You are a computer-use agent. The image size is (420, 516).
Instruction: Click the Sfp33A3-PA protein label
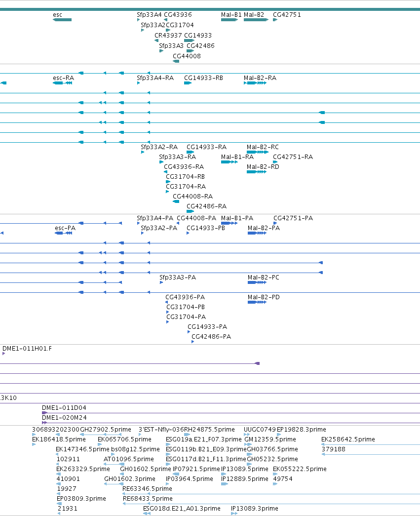(x=178, y=277)
